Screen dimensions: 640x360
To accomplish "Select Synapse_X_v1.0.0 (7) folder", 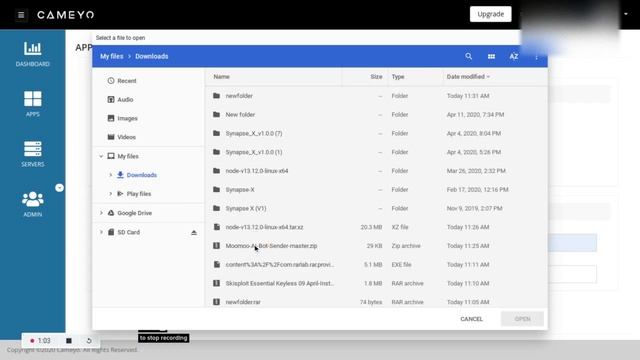I will [376, 133].
